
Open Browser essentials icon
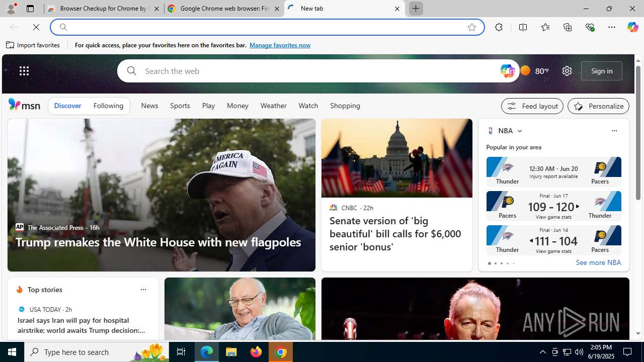click(590, 27)
